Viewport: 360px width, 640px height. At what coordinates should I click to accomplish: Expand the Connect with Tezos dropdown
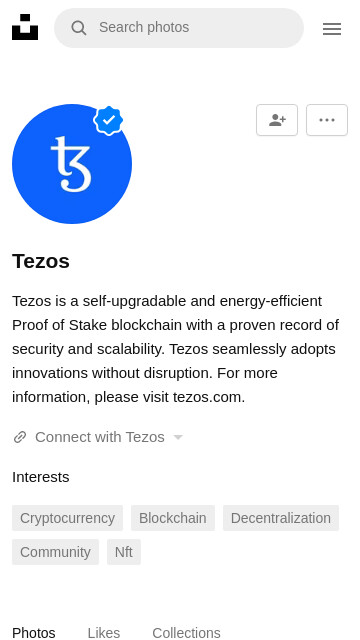point(98,437)
